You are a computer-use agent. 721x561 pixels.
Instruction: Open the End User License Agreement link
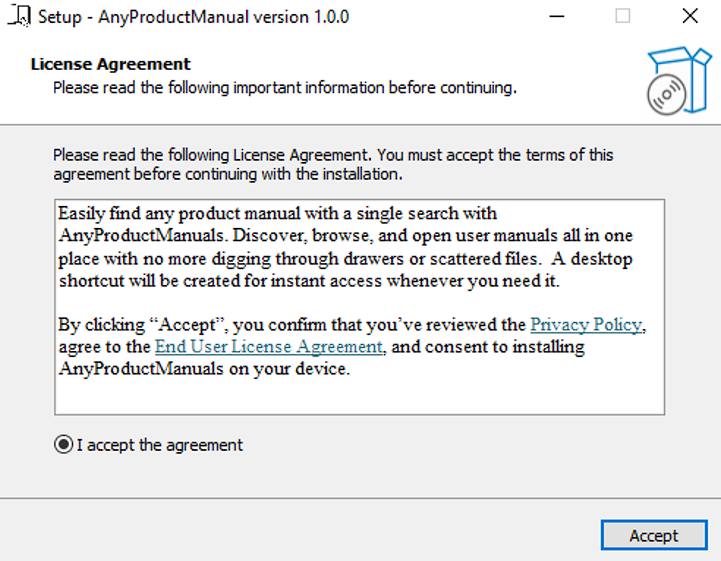click(269, 347)
